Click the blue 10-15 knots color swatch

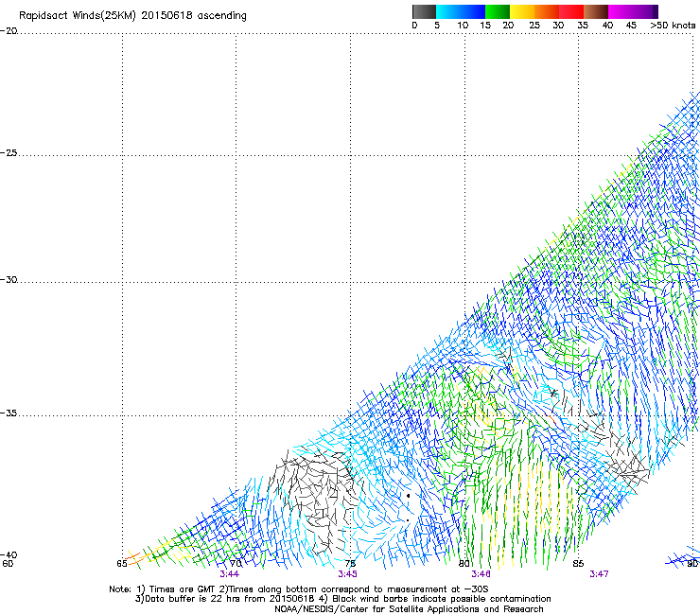[473, 11]
